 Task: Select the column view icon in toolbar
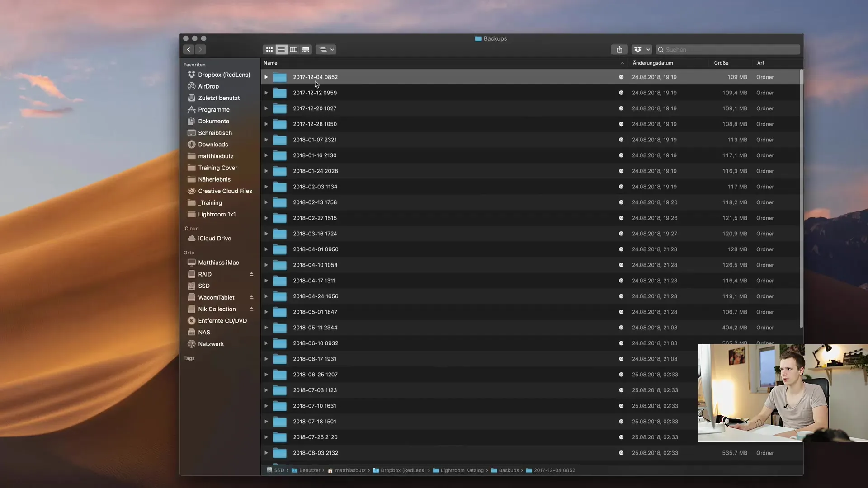(292, 49)
